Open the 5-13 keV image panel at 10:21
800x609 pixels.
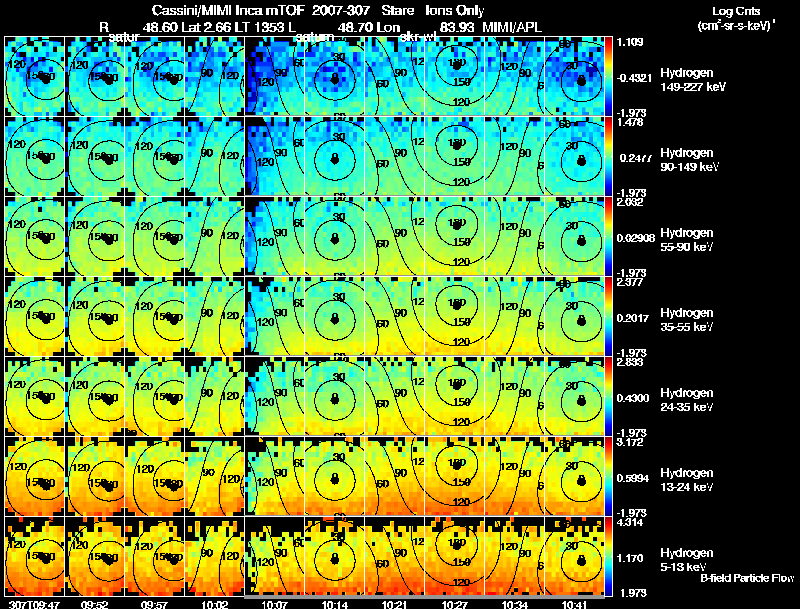pos(395,556)
